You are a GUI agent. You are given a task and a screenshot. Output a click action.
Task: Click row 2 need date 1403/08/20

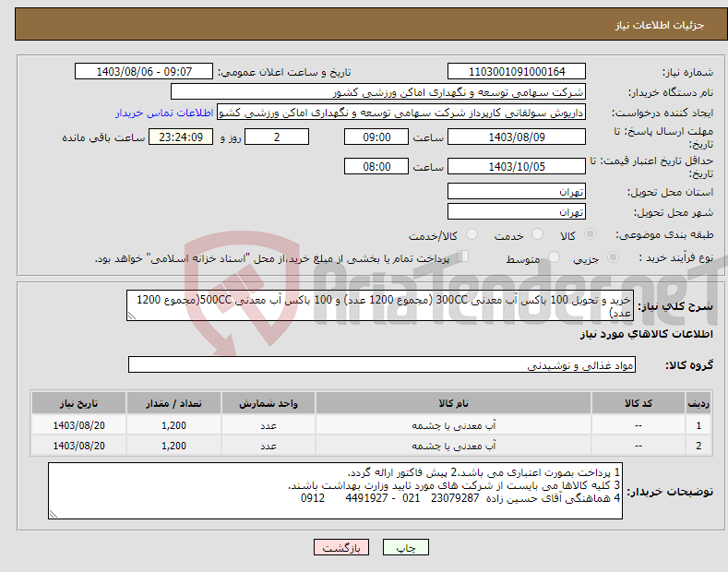click(x=79, y=446)
